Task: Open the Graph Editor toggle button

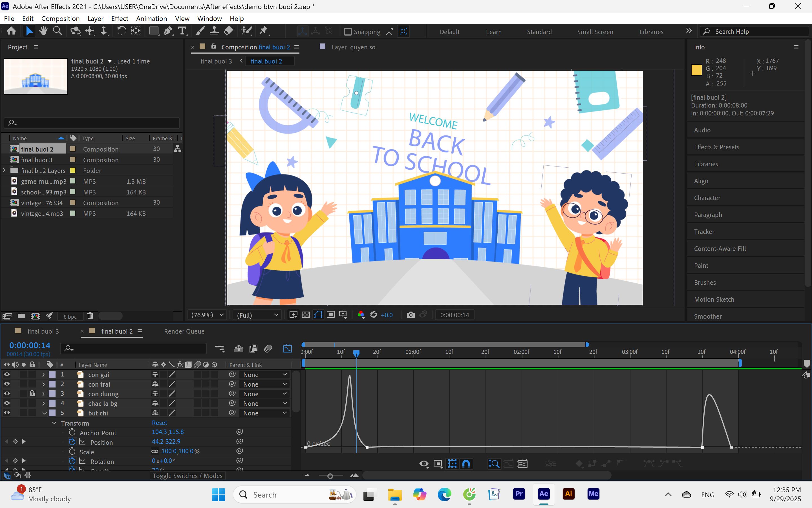Action: (287, 349)
